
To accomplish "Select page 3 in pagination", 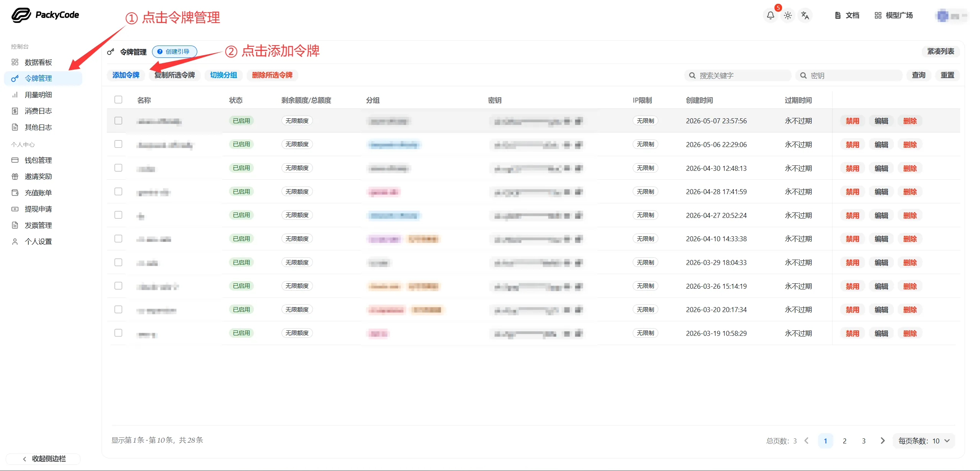I will [864, 441].
